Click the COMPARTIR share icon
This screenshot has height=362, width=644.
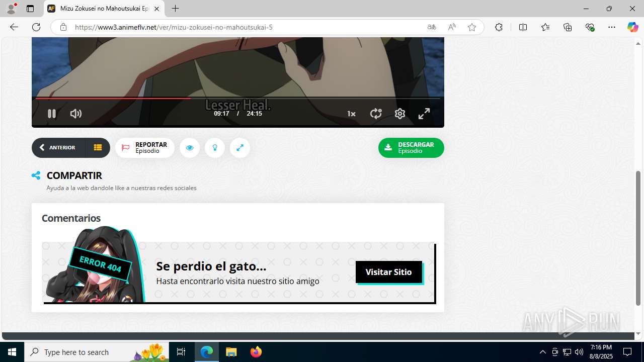(x=36, y=175)
